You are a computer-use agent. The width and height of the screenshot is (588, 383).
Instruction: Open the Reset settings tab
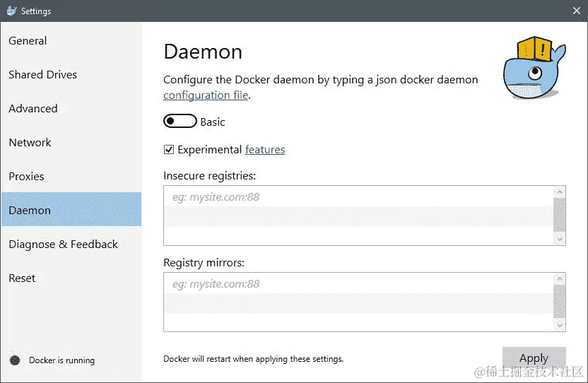pyautogui.click(x=22, y=278)
